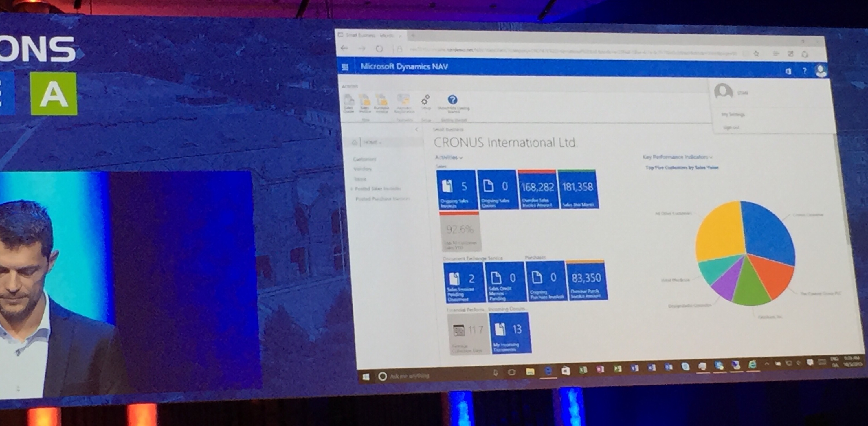Open help question mark in blue header

[804, 71]
